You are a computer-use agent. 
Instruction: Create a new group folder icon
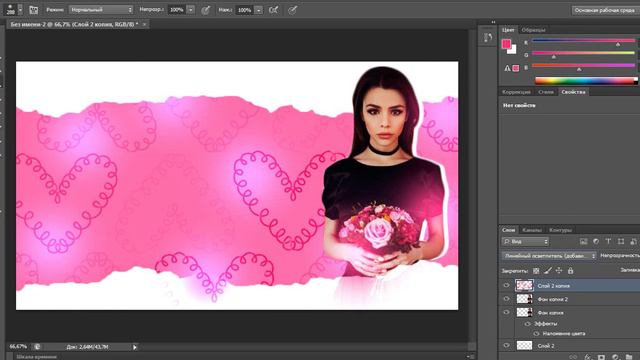coord(629,358)
